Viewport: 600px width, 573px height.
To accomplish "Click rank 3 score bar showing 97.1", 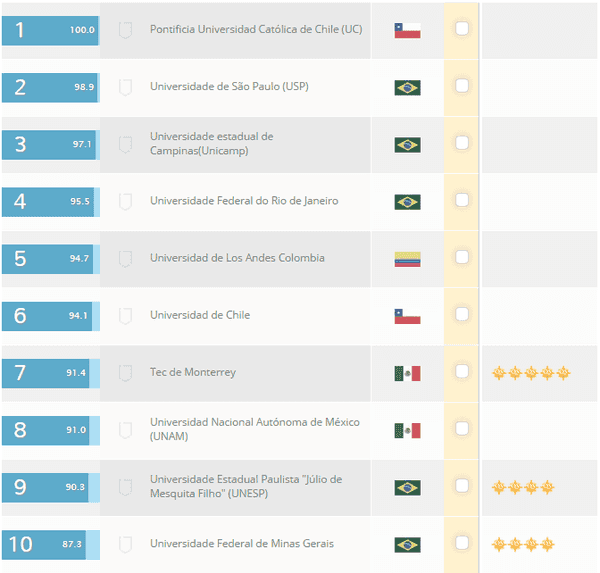I will [51, 145].
